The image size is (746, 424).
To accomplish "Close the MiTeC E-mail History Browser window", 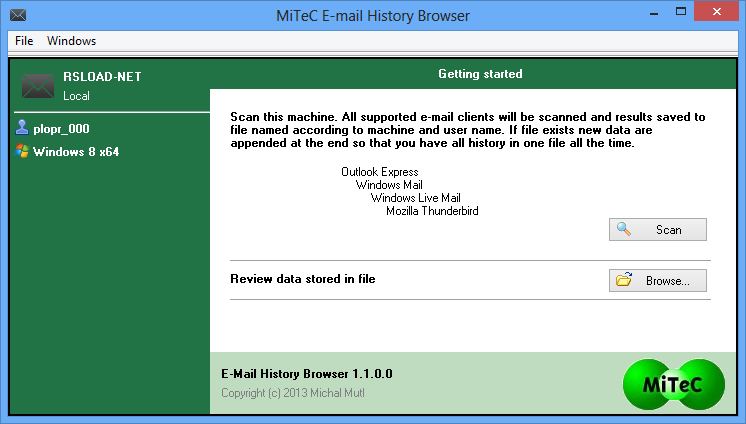I will tap(717, 11).
